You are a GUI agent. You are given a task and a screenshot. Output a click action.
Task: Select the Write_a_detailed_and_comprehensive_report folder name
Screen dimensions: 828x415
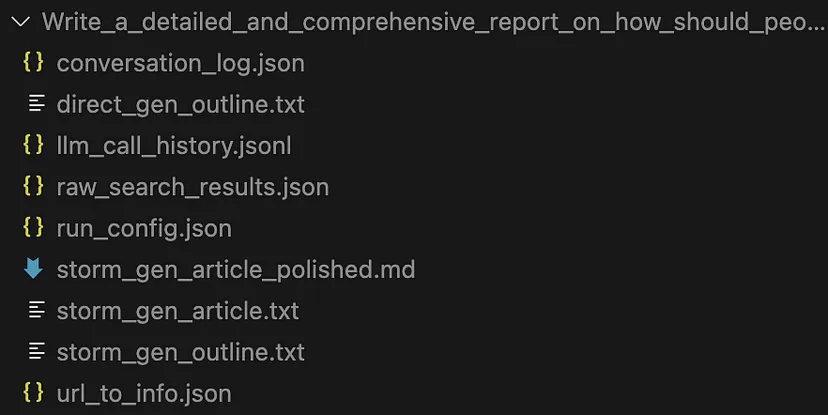point(433,22)
